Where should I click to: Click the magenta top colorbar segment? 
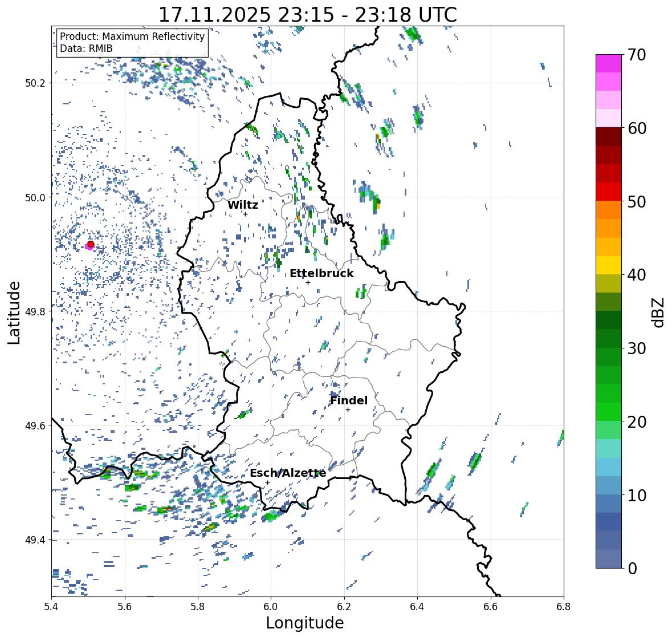coord(609,63)
